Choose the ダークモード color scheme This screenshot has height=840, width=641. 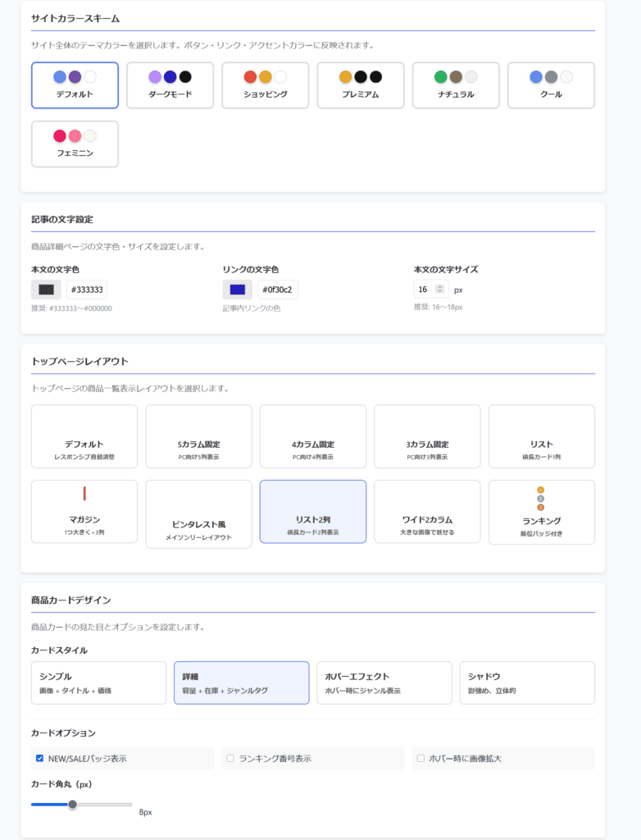point(170,85)
